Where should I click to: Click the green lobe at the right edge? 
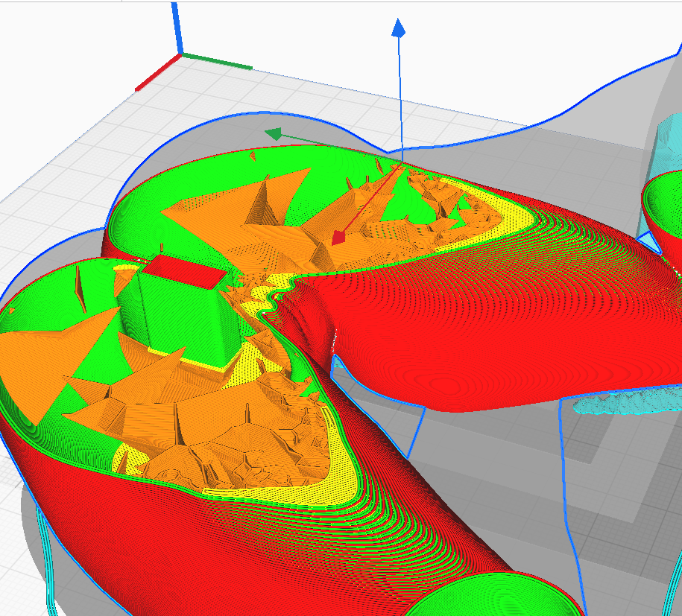667,201
